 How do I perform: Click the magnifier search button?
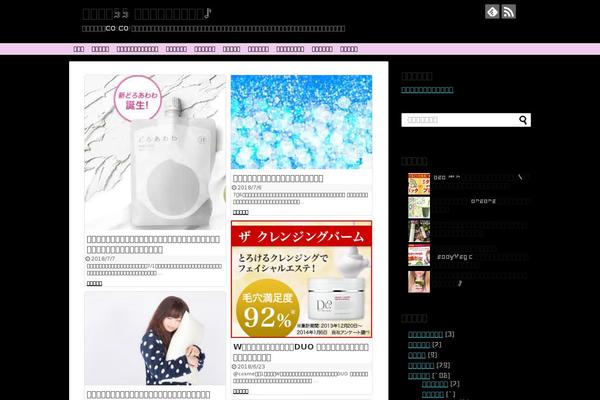523,120
